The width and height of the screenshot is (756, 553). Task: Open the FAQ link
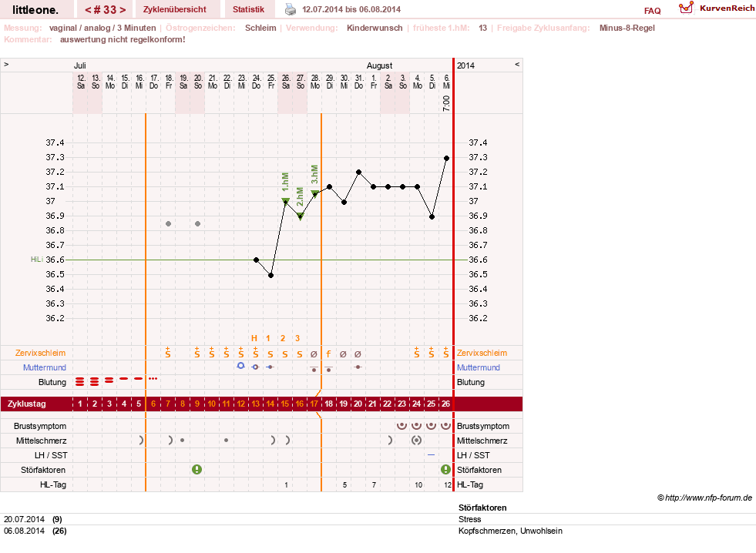(x=652, y=11)
